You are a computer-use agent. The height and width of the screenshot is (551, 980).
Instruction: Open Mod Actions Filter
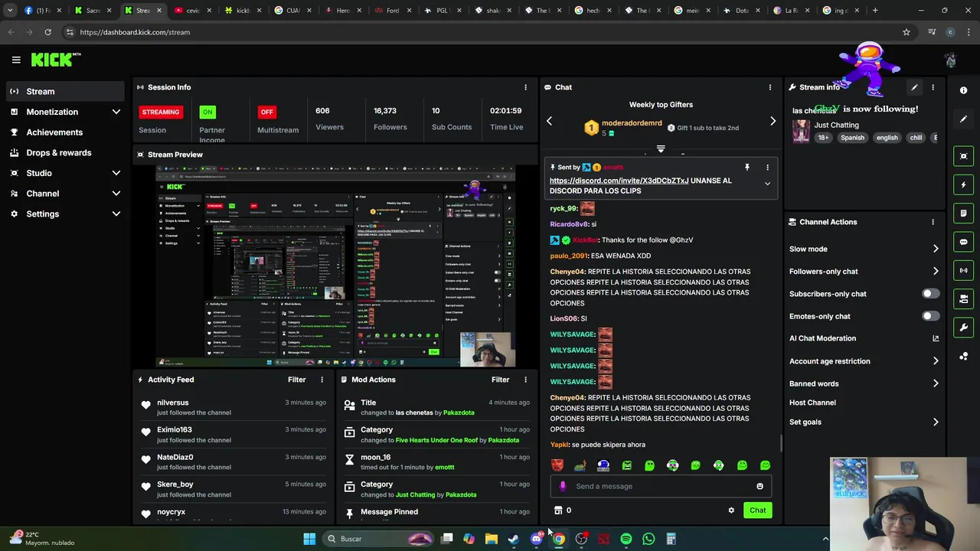point(500,380)
